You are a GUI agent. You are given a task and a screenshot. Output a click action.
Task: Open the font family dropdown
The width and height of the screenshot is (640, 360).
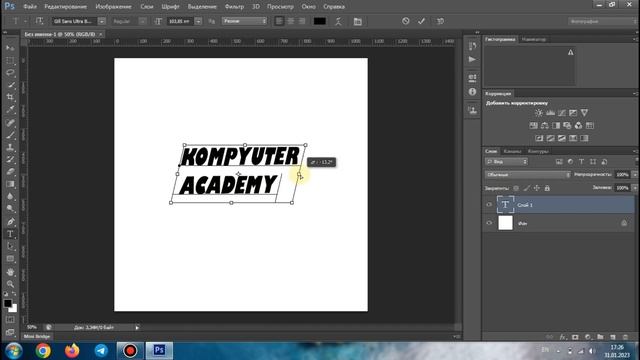tap(102, 21)
